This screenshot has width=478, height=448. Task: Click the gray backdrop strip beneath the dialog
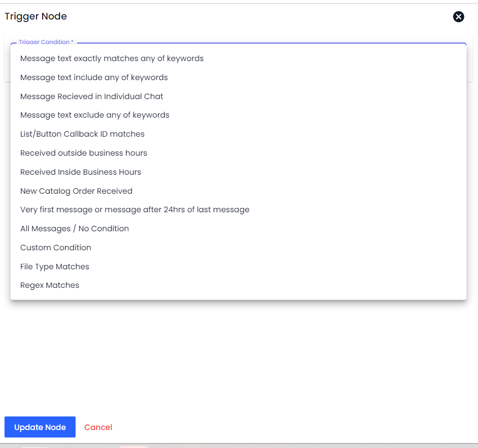point(300,445)
